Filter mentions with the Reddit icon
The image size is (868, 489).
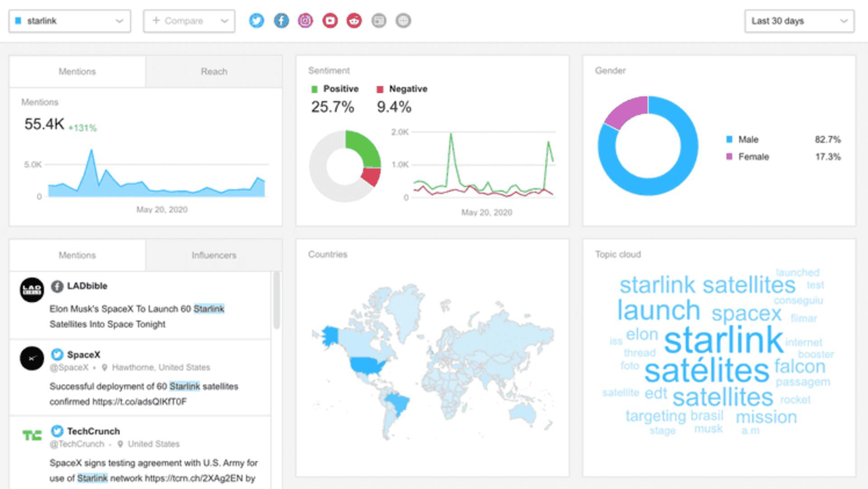tap(354, 20)
